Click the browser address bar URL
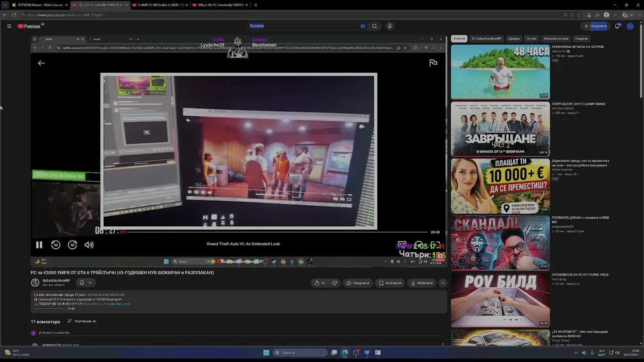Screen dimensions: 644x362 65,15
